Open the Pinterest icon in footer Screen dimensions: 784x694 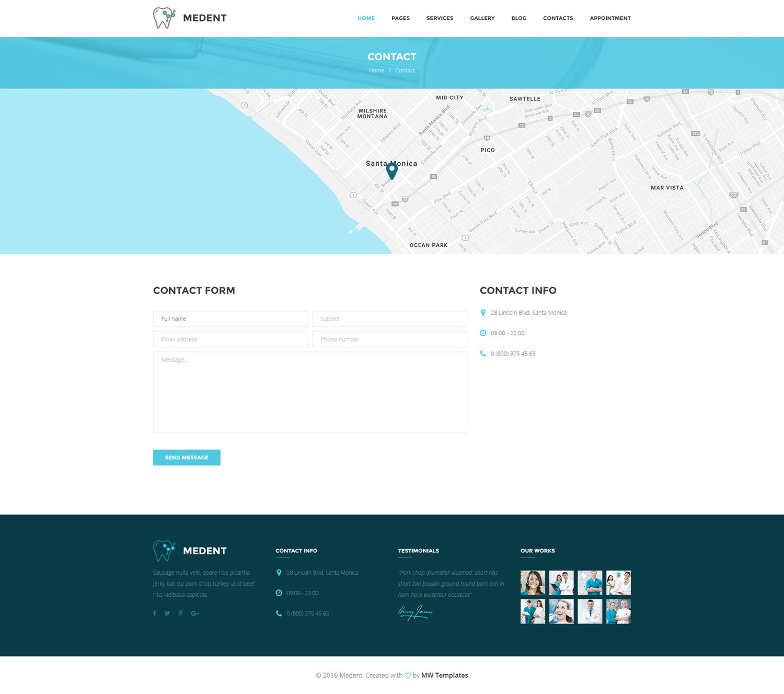pos(180,613)
